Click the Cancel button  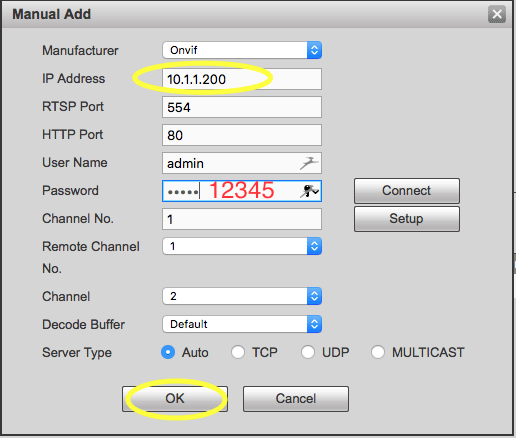pos(296,399)
